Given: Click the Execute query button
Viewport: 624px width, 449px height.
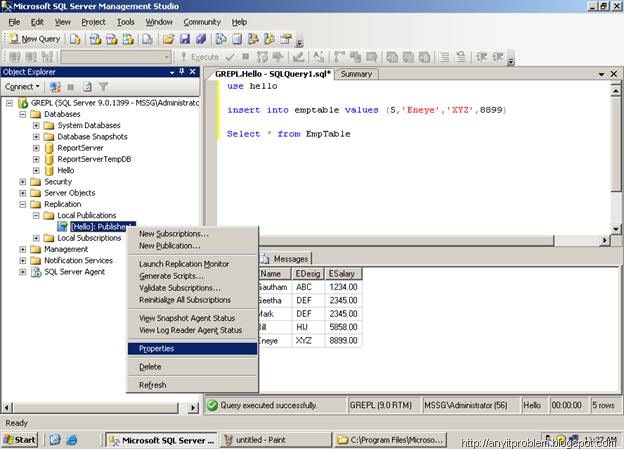Looking at the screenshot, I should [x=200, y=57].
